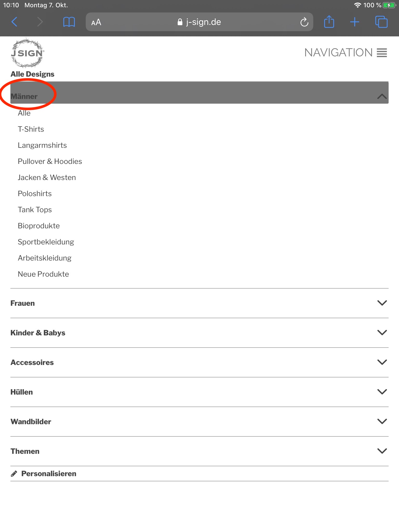Collapse the Männer category chevron
The width and height of the screenshot is (399, 532).
pyautogui.click(x=382, y=96)
